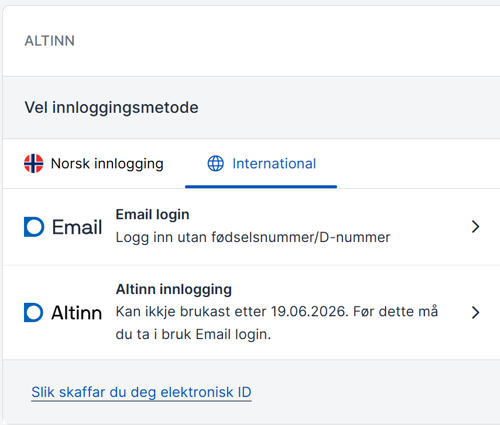The width and height of the screenshot is (500, 425).
Task: Choose the Altinn innlogging heading
Action: (x=174, y=289)
